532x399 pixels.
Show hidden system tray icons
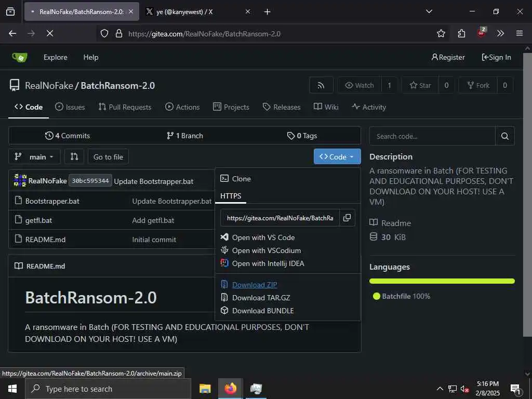[440, 389]
